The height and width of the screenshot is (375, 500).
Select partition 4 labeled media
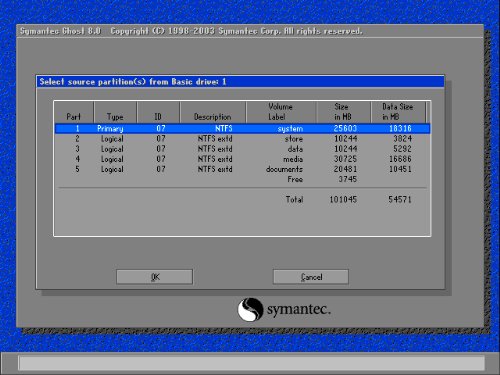(x=242, y=159)
